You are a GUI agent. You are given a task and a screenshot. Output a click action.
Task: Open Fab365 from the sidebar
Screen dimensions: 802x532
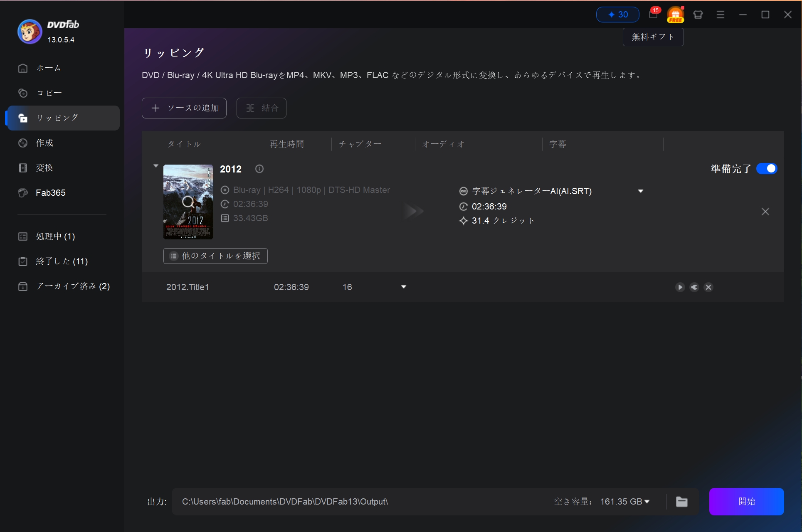pyautogui.click(x=50, y=192)
